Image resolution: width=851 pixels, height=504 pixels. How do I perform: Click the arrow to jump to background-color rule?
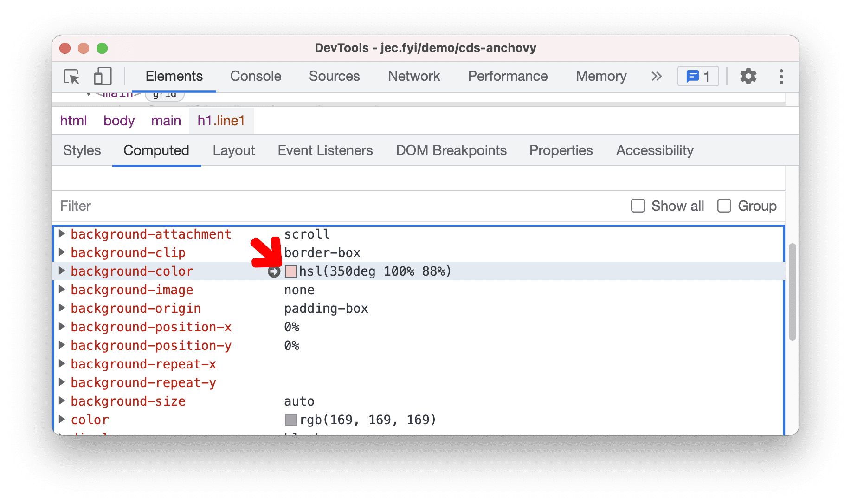[274, 271]
